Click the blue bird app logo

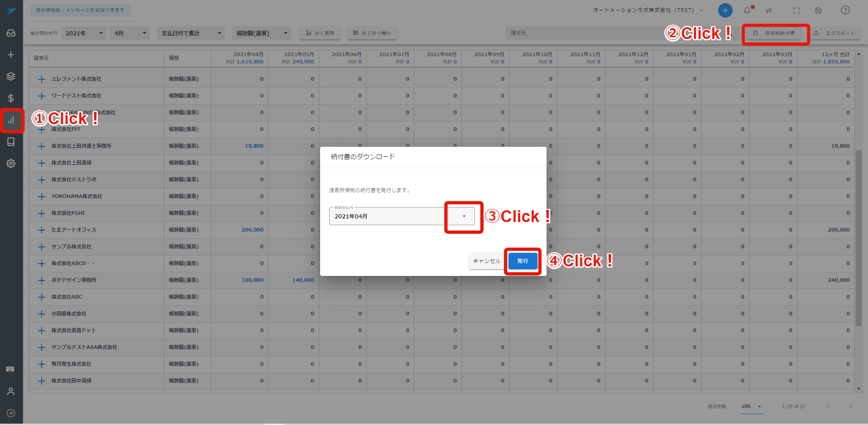coord(11,10)
